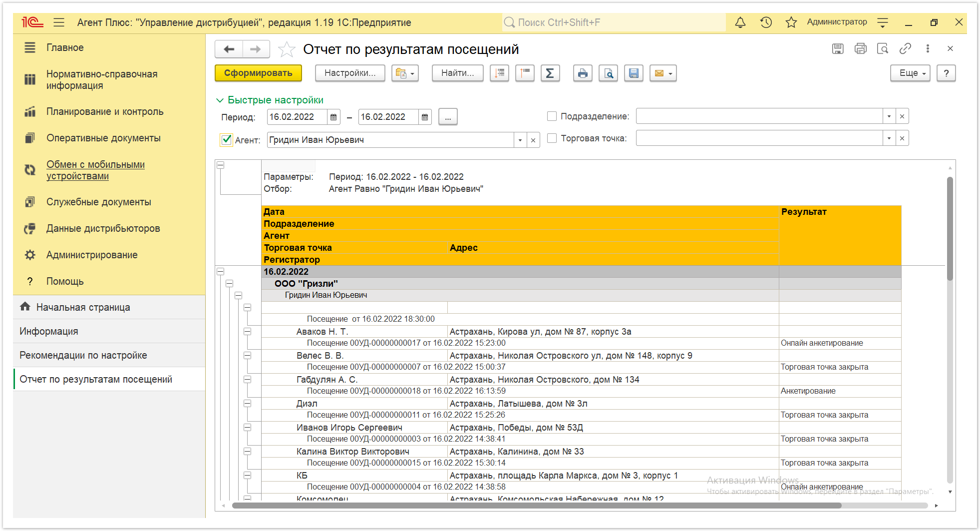This screenshot has height=531, width=980.
Task: Open Планирование и контроль section
Action: (x=105, y=111)
